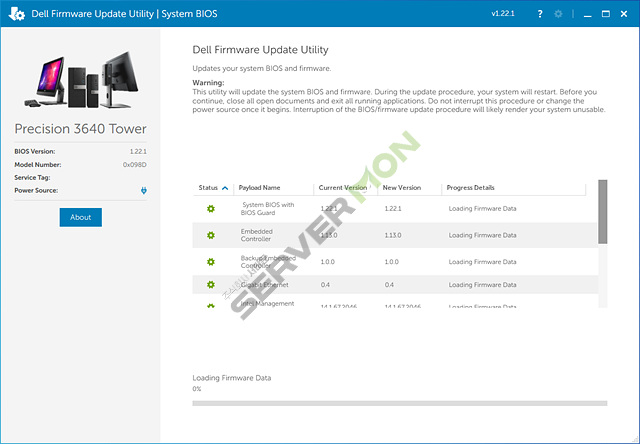Image resolution: width=640 pixels, height=444 pixels.
Task: Maximize the firmware update window
Action: (x=606, y=14)
